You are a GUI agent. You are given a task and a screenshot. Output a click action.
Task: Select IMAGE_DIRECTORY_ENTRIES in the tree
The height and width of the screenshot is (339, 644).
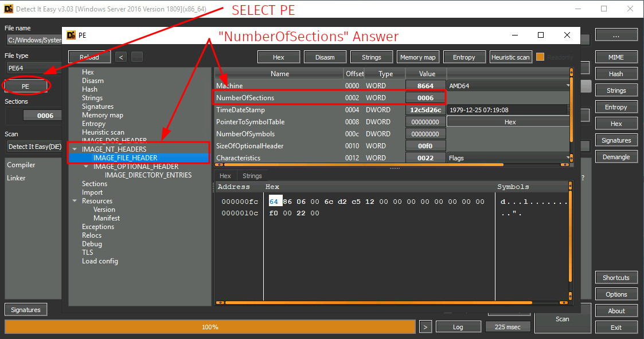click(x=148, y=175)
